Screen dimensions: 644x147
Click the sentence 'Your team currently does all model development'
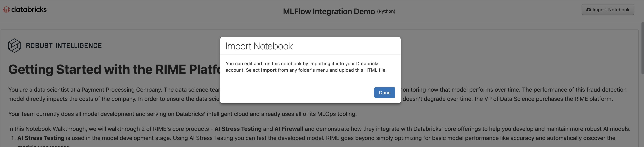182,114
